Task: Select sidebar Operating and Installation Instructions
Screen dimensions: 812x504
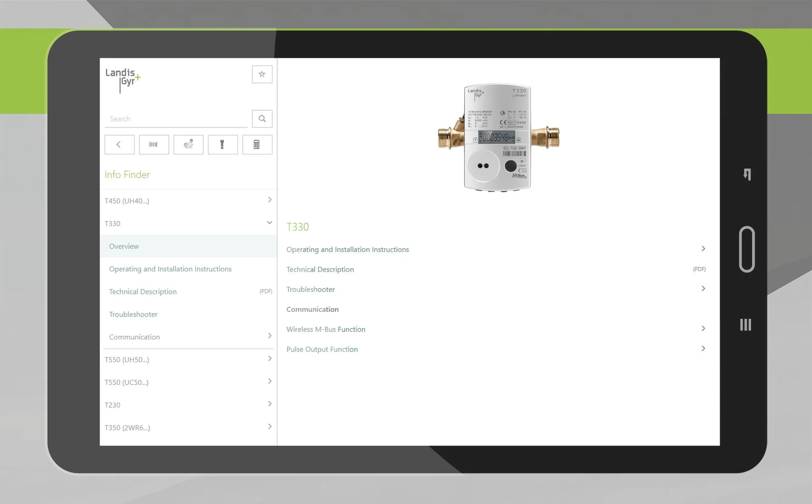Action: click(x=188, y=269)
